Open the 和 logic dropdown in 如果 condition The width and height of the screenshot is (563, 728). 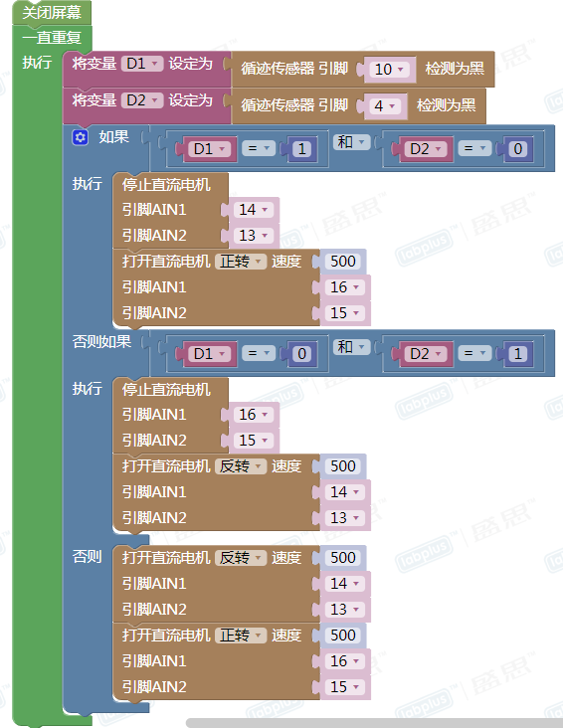coord(351,142)
